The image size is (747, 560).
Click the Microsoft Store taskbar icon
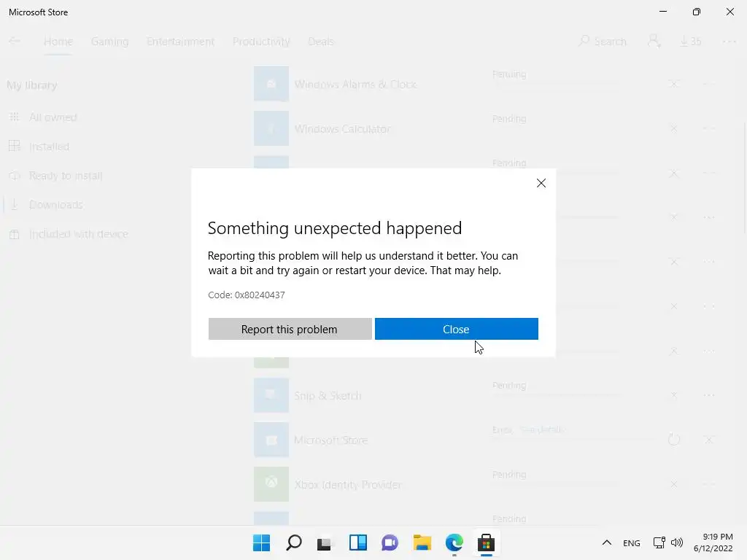coord(487,542)
